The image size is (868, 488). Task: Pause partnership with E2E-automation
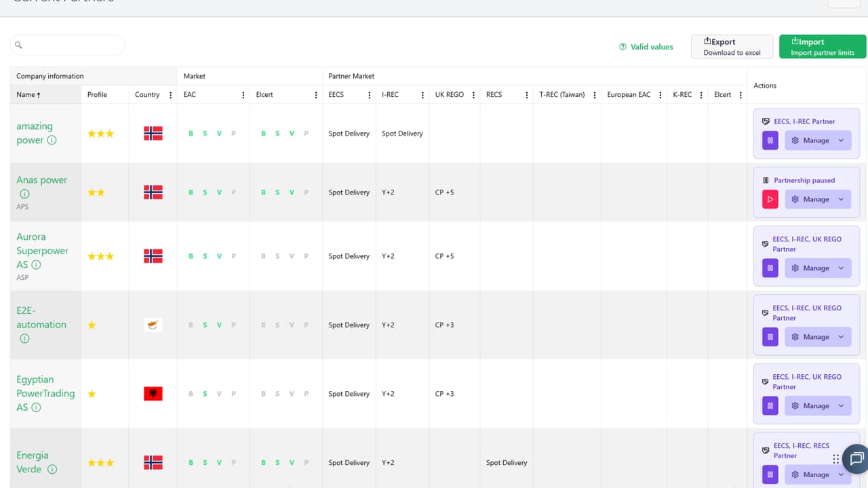tap(770, 337)
